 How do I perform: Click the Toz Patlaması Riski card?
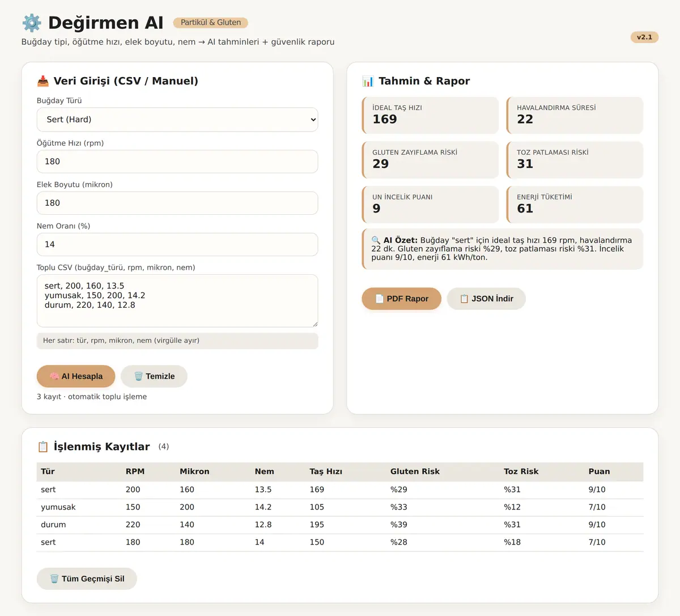tap(575, 160)
